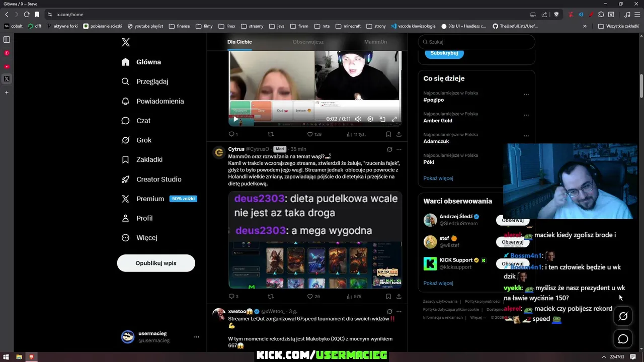Viewport: 644px width, 362px height.
Task: Bookmark the Cytrus post
Action: tap(388, 297)
